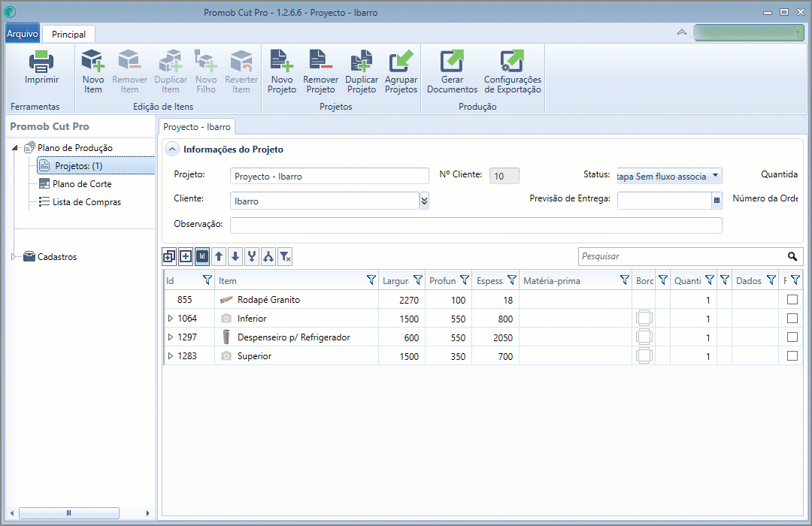The image size is (812, 526).
Task: Click the Duplicar Projeto icon
Action: (362, 61)
